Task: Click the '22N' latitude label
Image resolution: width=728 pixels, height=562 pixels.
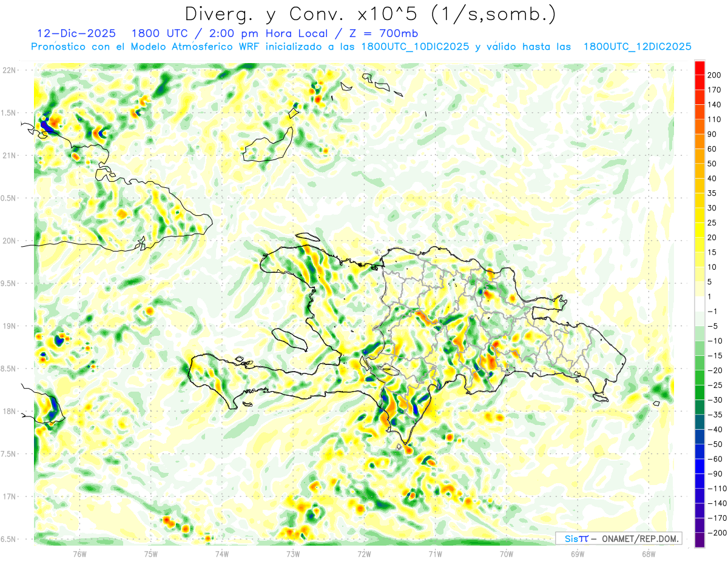Action: pos(9,70)
